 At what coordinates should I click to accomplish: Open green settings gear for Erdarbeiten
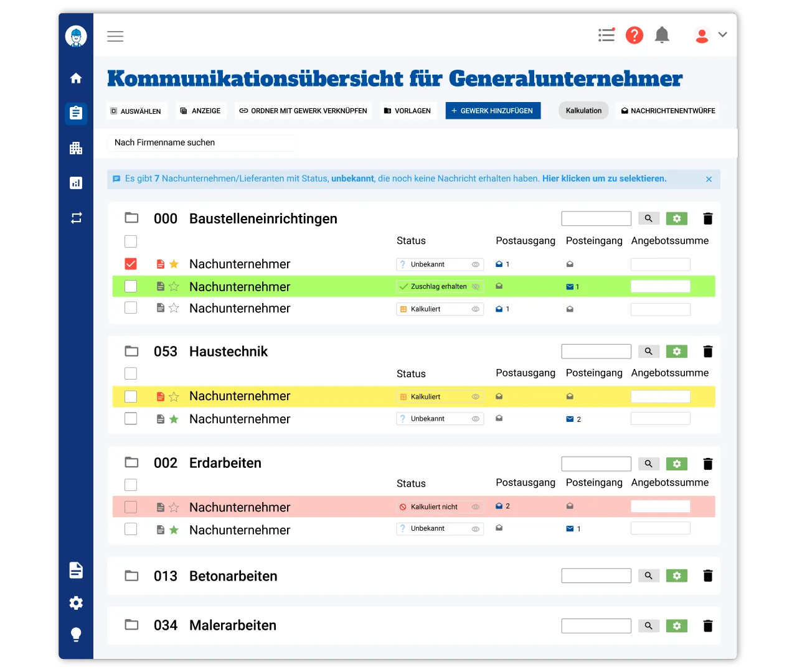[x=677, y=464]
